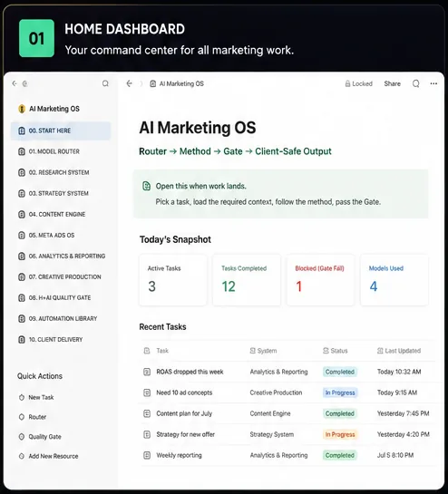Click the Yesterday 7:45 PM timestamp
This screenshot has height=494, width=448.
[404, 413]
